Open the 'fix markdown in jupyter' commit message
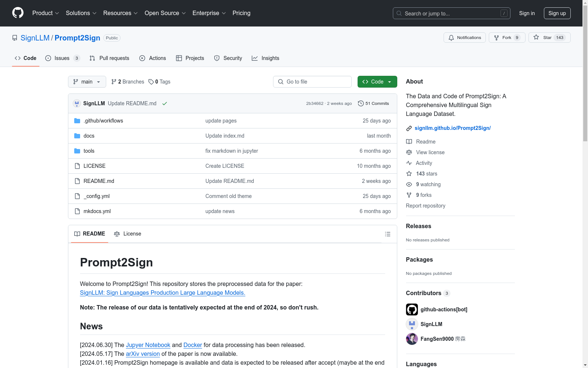 (232, 151)
